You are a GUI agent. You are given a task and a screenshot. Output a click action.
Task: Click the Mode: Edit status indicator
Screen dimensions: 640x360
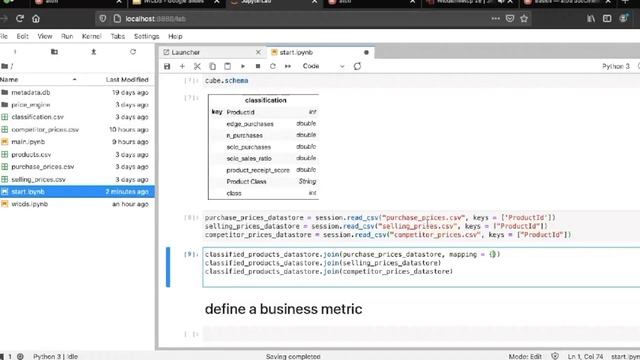coord(525,356)
